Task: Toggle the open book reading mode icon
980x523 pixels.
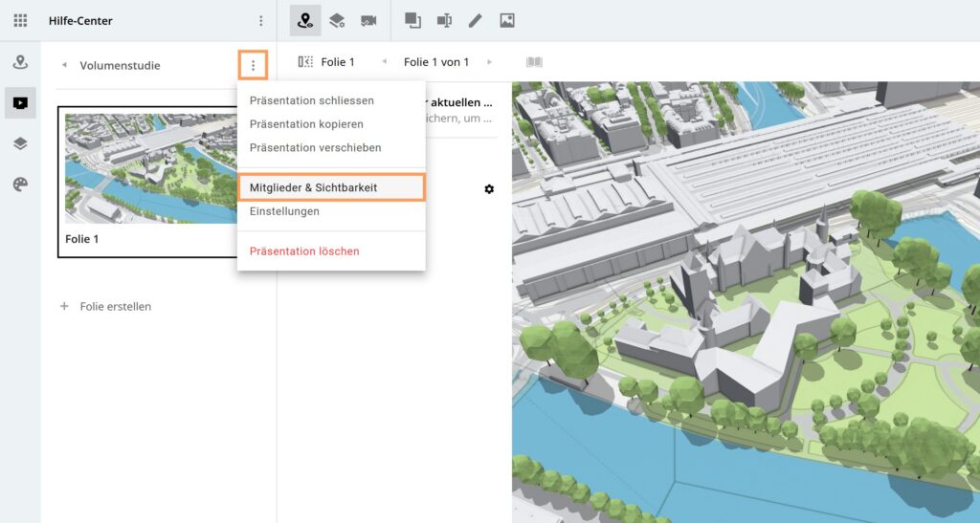Action: pyautogui.click(x=534, y=62)
